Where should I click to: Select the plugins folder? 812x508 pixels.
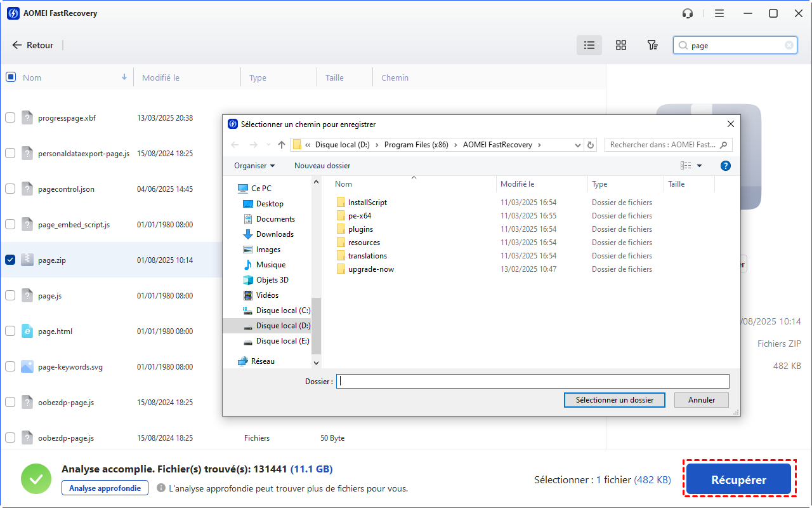360,229
